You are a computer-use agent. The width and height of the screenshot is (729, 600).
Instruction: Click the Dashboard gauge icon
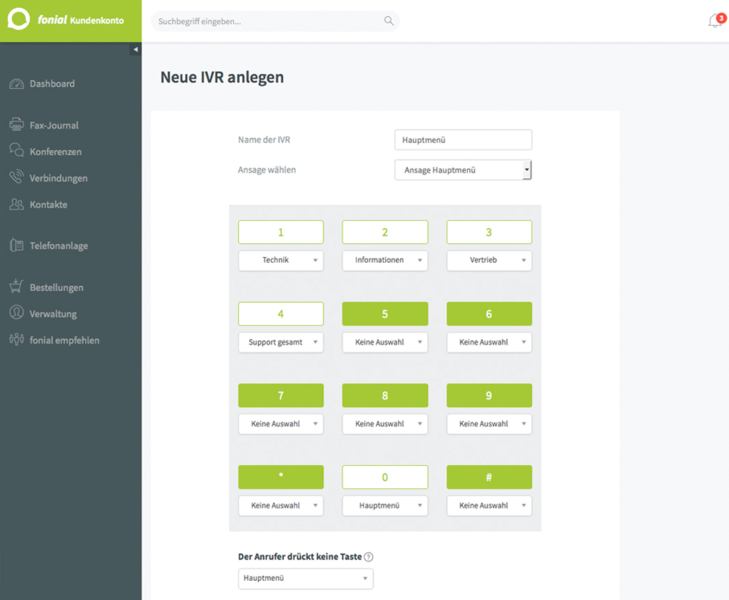[16, 84]
